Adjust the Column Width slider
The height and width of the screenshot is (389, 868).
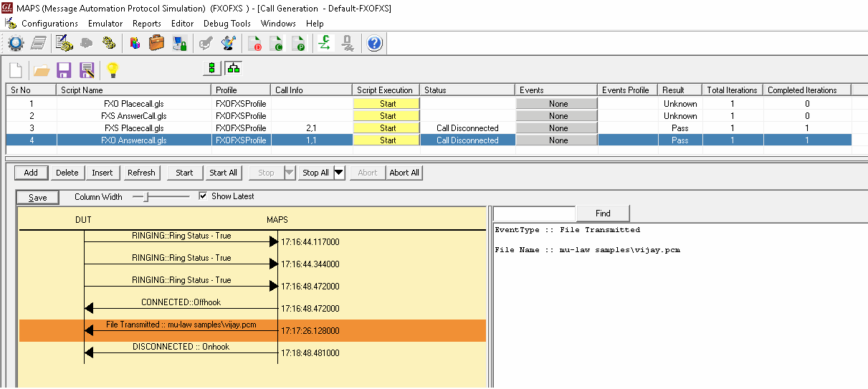(x=146, y=197)
